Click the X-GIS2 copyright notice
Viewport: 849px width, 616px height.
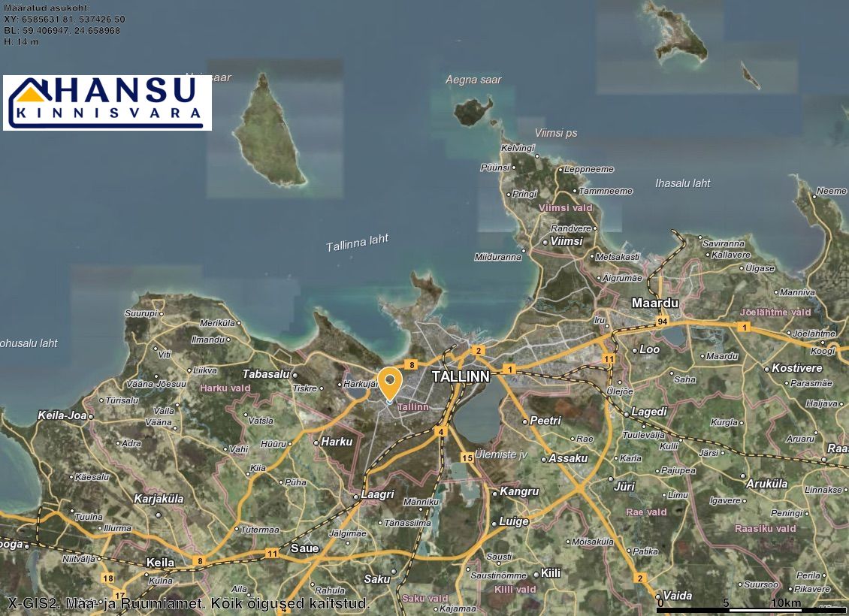click(x=188, y=603)
